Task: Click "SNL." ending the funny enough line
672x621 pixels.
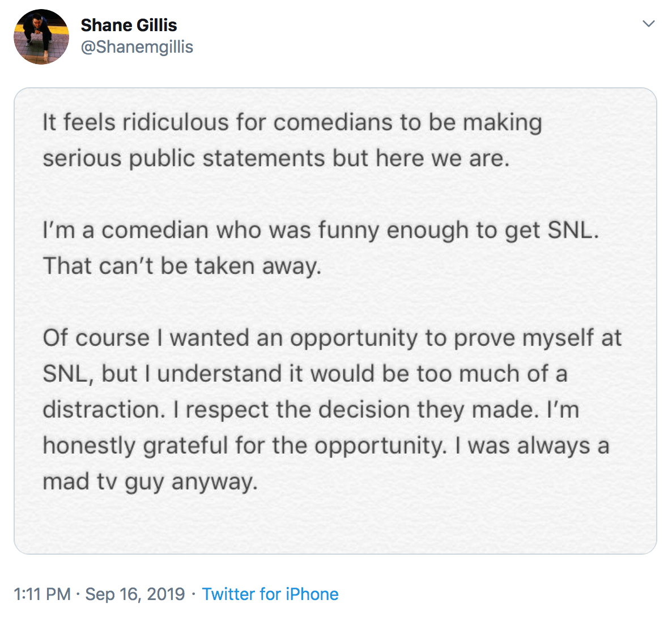Action: tap(573, 230)
